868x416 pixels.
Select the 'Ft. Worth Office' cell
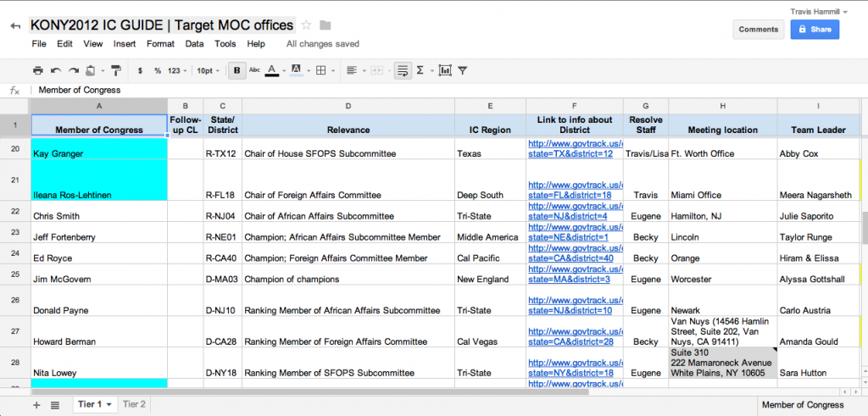coord(723,148)
